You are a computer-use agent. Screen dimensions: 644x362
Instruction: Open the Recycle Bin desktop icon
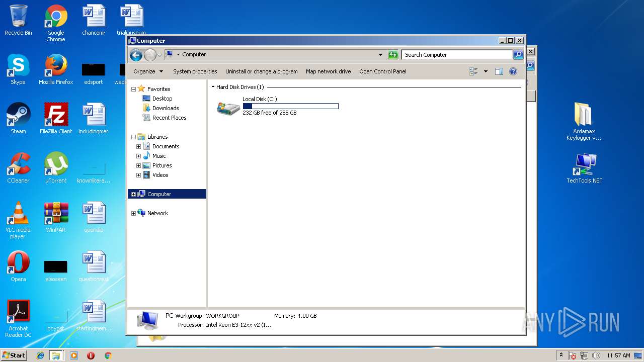[x=18, y=20]
